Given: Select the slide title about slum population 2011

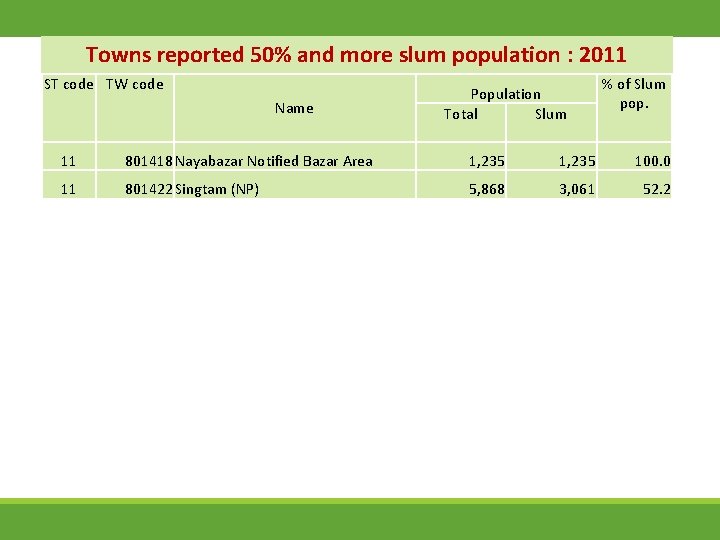Looking at the screenshot, I should [356, 55].
